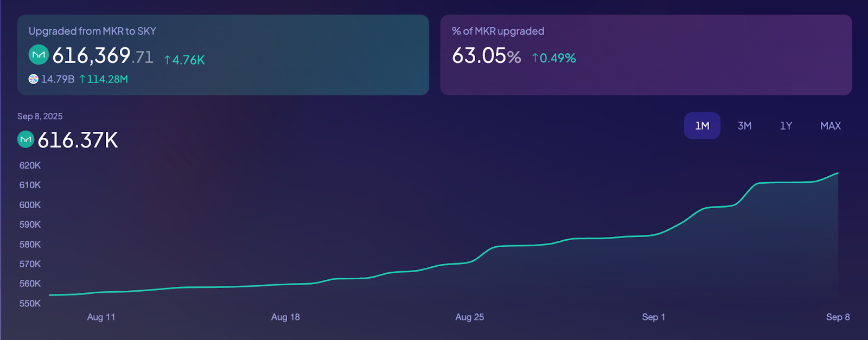The image size is (868, 340).
Task: Select the 1M time range
Action: click(x=702, y=126)
